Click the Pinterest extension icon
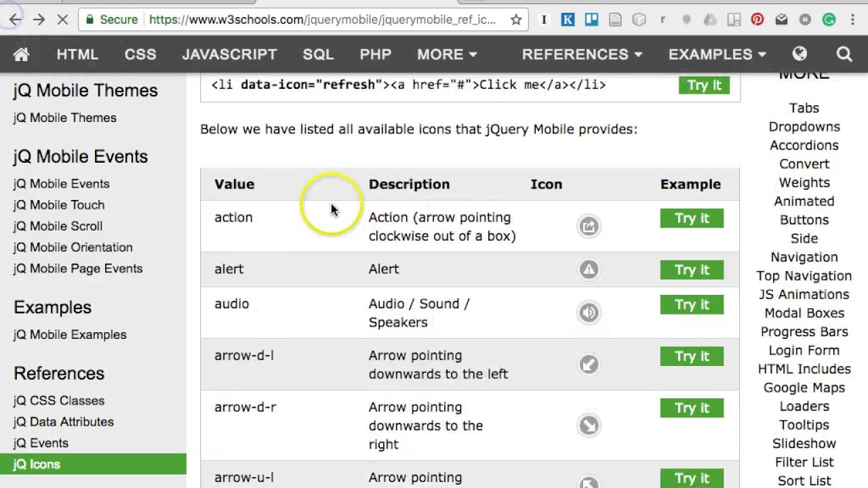Screen dimensions: 868x488 [757, 20]
